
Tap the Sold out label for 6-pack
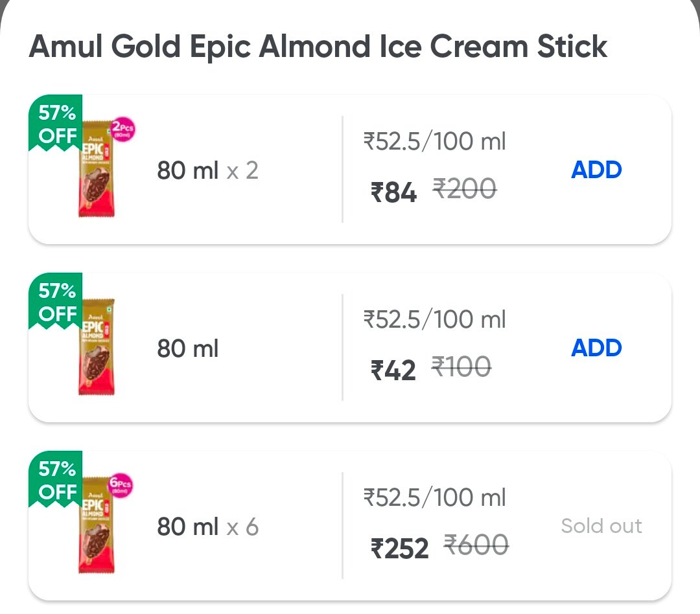[x=601, y=526]
